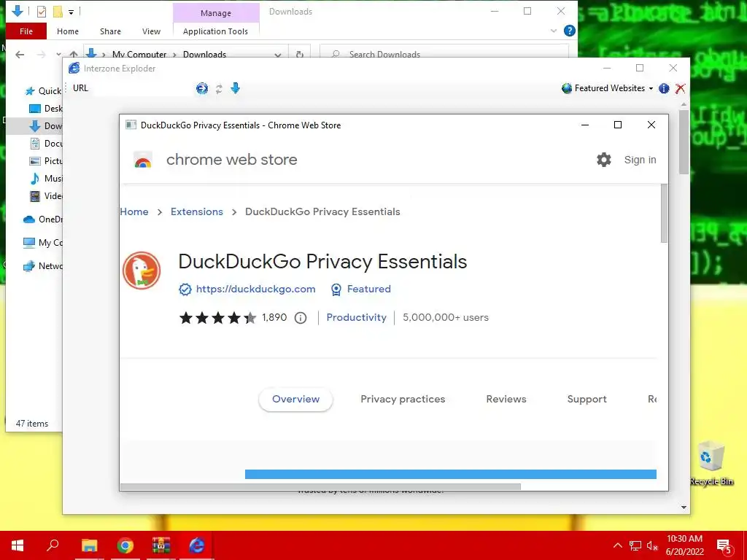Screen dimensions: 747x560
Task: Click the new folder quick access icon
Action: tap(58, 12)
